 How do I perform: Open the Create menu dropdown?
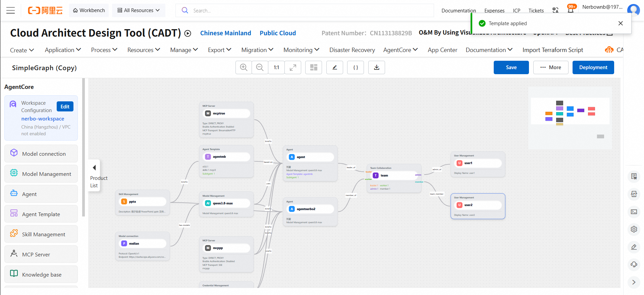pos(22,50)
